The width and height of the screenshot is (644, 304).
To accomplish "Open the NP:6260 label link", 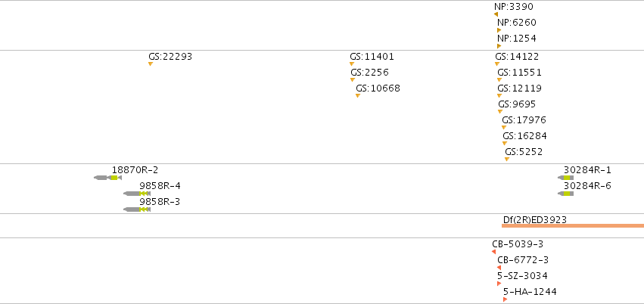I will pyautogui.click(x=517, y=23).
